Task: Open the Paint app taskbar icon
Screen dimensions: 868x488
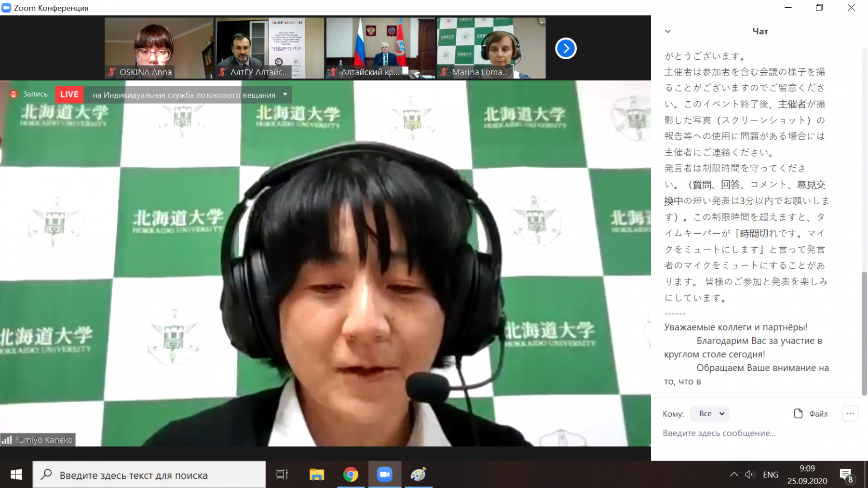Action: (418, 475)
